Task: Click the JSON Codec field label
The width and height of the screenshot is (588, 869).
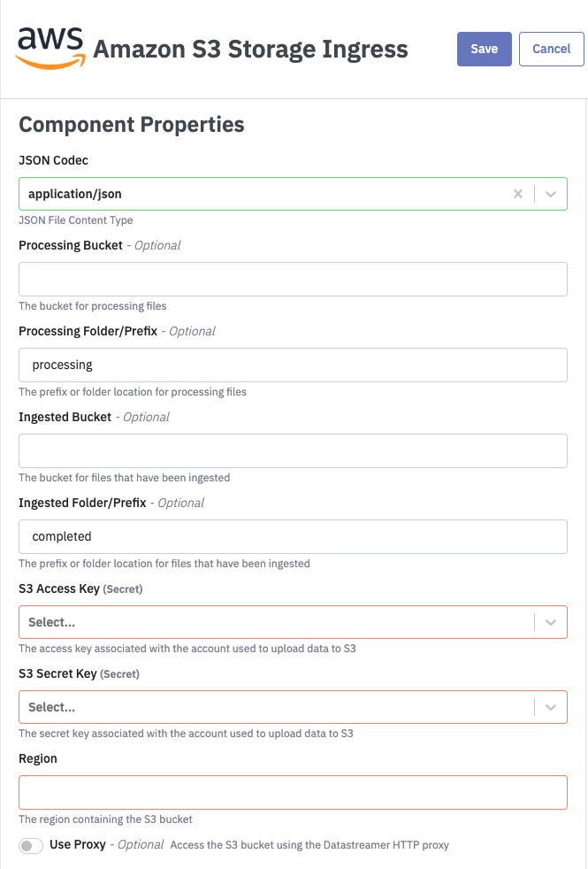Action: point(53,160)
